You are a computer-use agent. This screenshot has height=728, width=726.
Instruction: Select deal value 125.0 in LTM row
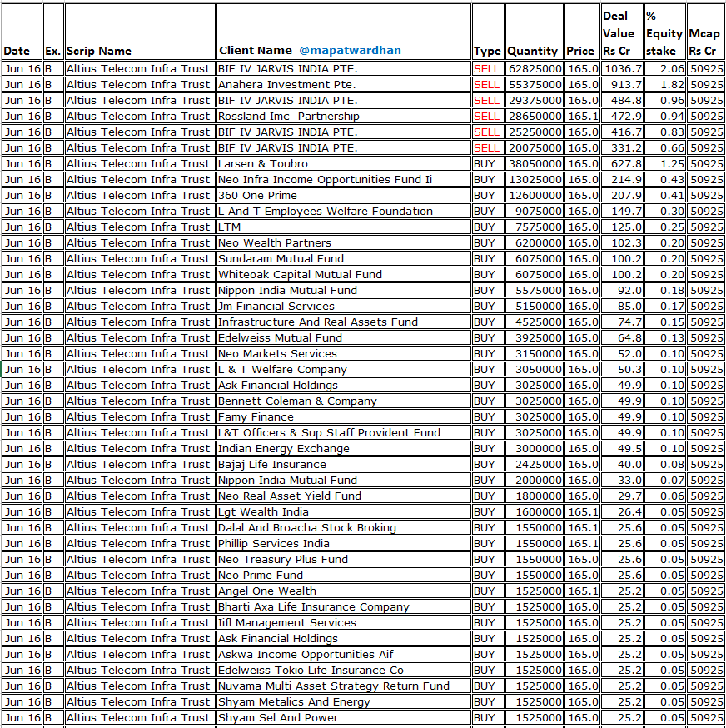(622, 227)
